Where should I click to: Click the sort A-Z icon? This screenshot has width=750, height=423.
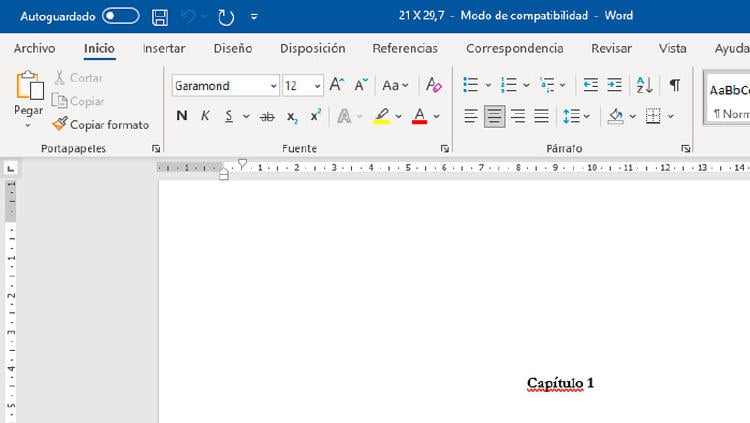coord(644,86)
